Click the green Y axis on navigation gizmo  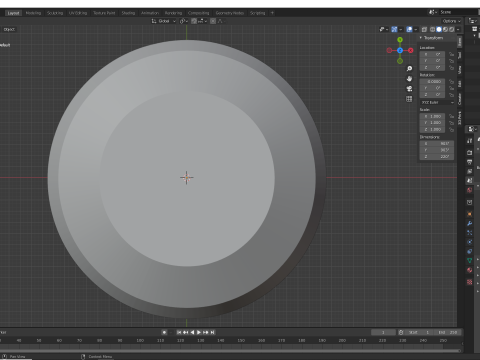pyautogui.click(x=400, y=40)
